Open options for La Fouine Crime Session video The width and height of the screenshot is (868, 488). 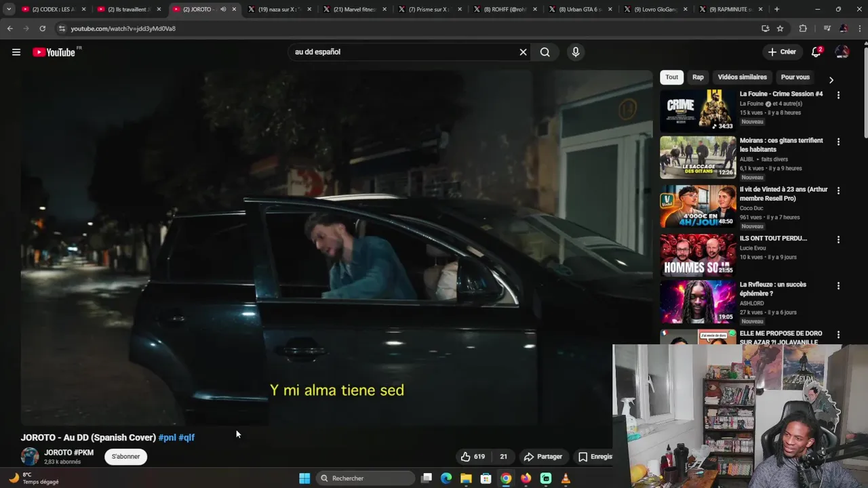838,96
